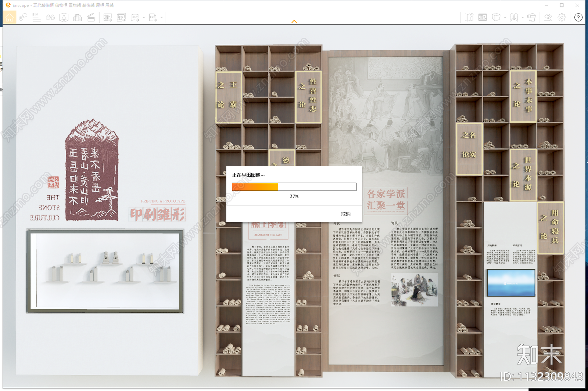
Task: Open the general settings gear icon
Action: 562,17
